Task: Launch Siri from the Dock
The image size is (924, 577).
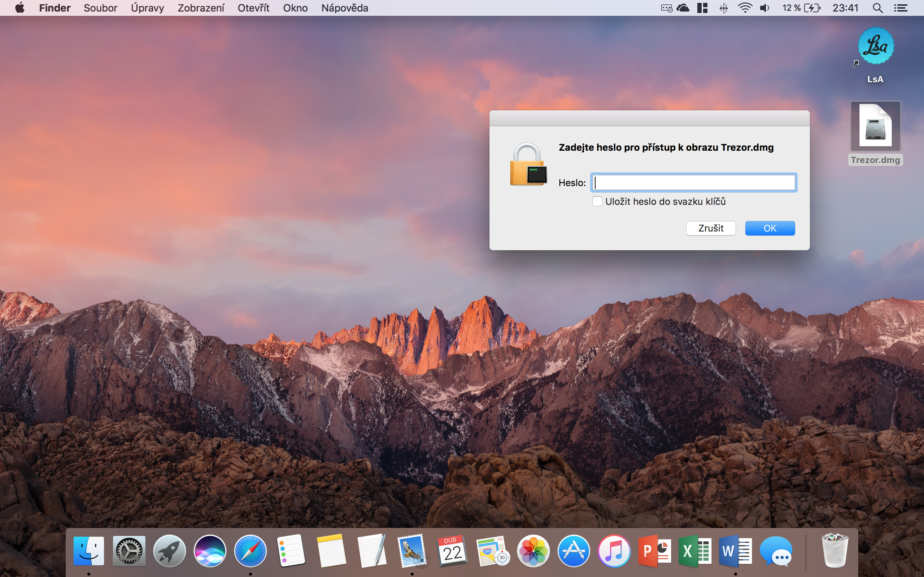Action: coord(210,551)
